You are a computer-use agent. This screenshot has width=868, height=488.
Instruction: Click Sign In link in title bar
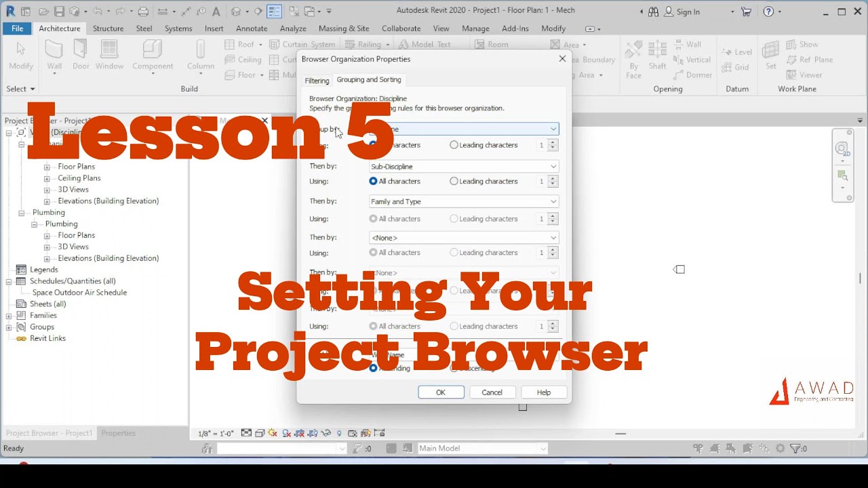click(682, 12)
